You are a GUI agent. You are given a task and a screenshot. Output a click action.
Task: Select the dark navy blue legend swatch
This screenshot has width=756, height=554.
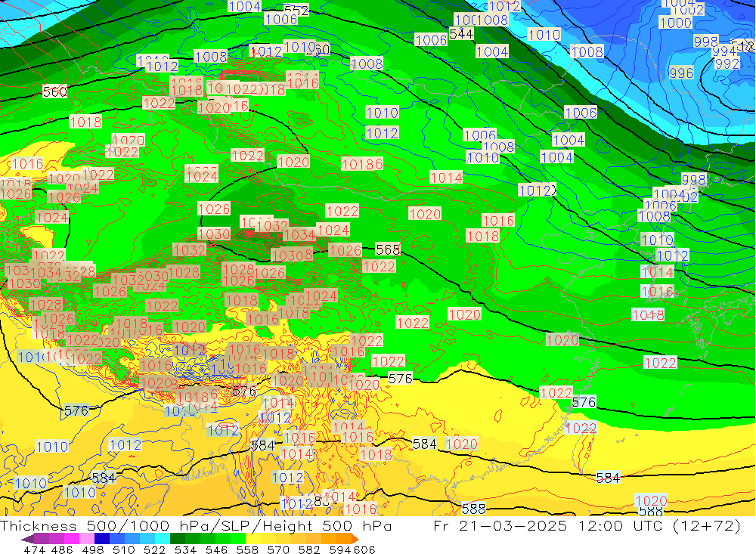[102, 539]
